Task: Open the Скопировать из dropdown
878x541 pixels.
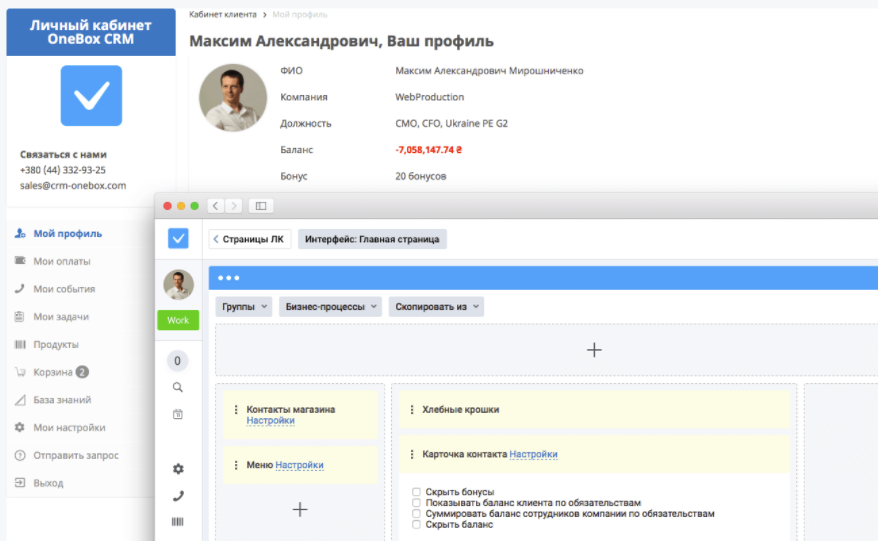Action: (436, 307)
